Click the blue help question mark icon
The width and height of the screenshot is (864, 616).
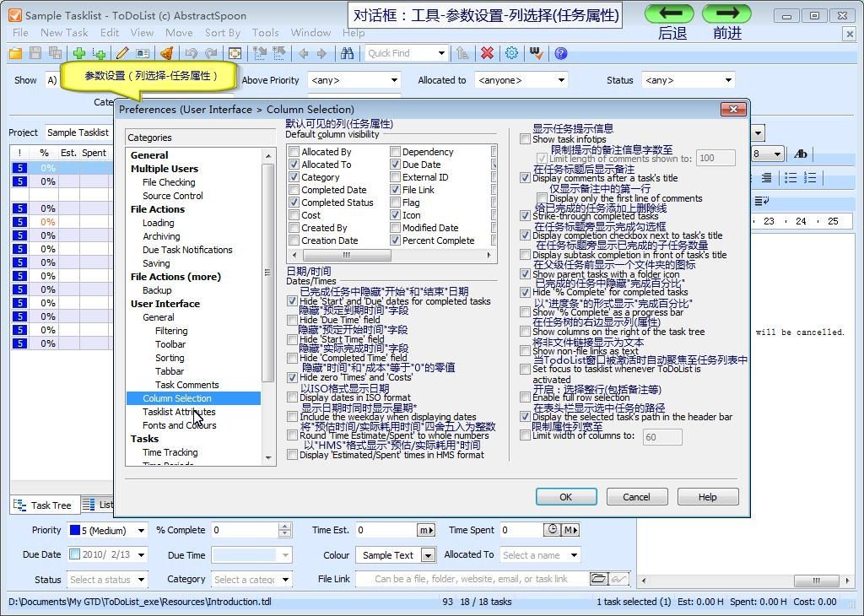[x=560, y=53]
